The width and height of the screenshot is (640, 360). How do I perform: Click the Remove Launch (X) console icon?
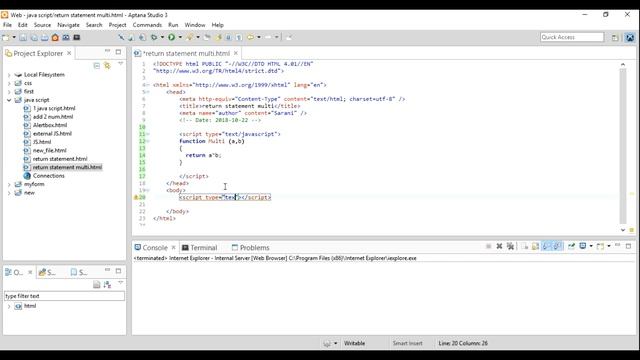[499, 246]
